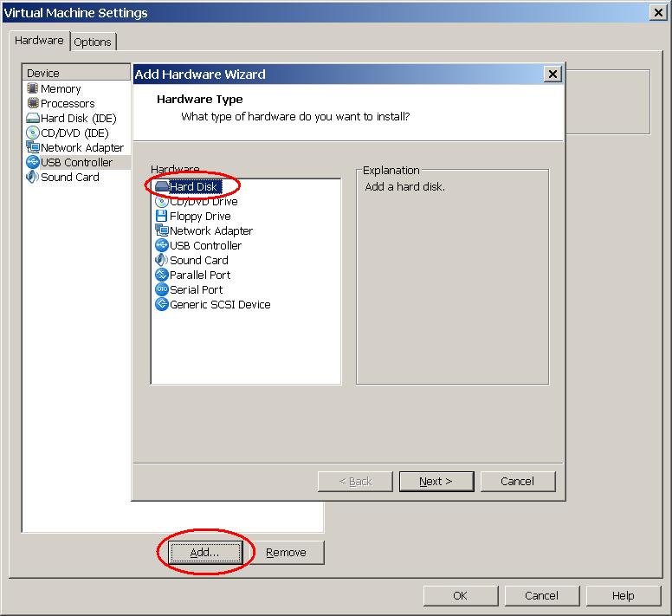Choose the Sound Card icon in wizard
The width and height of the screenshot is (672, 616).
point(162,261)
